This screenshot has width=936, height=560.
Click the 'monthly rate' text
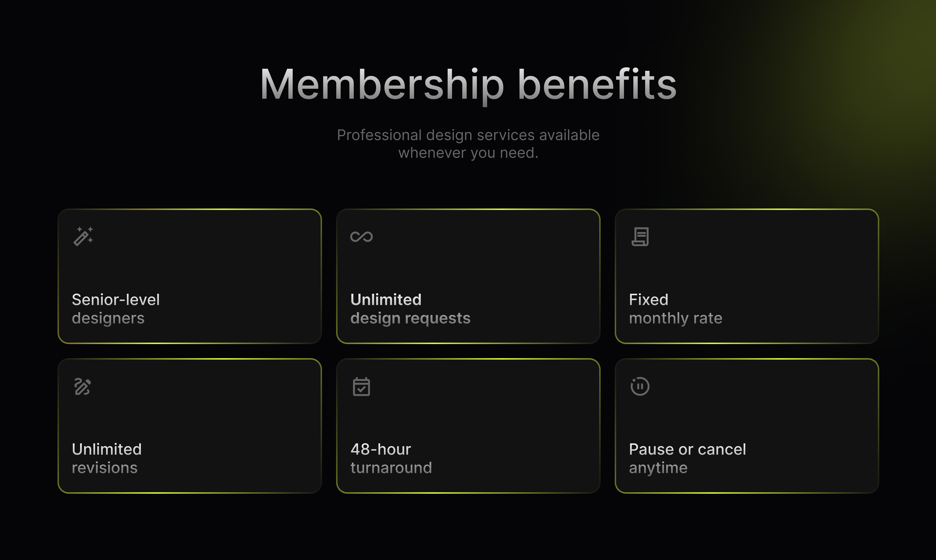click(x=676, y=319)
